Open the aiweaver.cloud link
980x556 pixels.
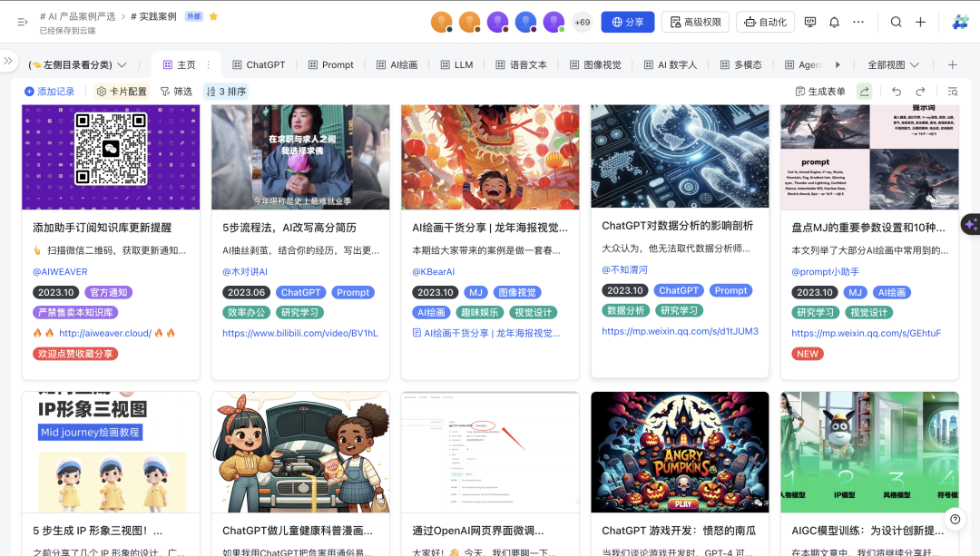pyautogui.click(x=106, y=333)
